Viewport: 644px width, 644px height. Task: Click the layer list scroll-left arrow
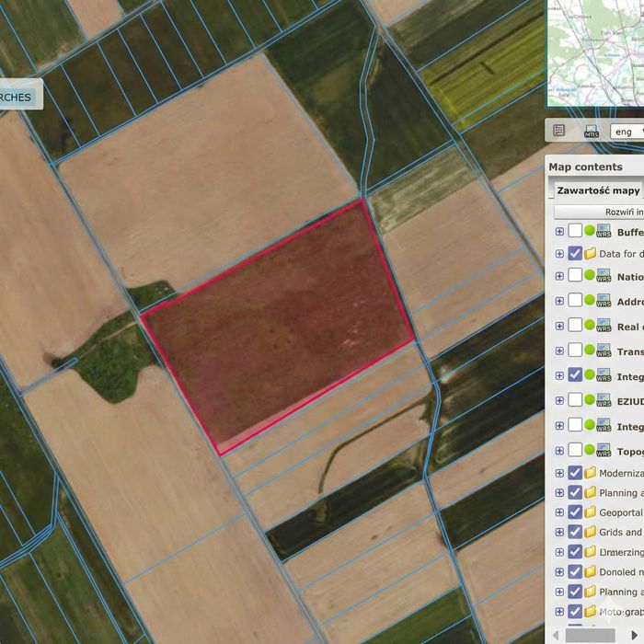556,636
